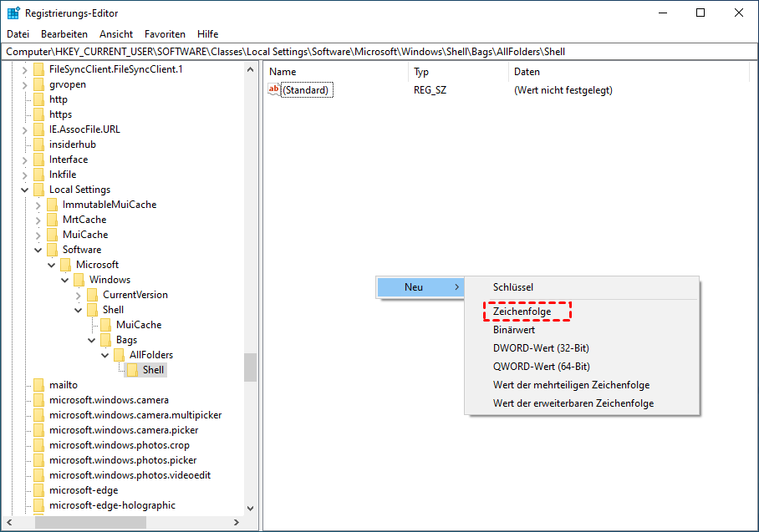Choose DWORD-Wert (32-Bit) entry
This screenshot has height=532, width=759.
[581, 348]
